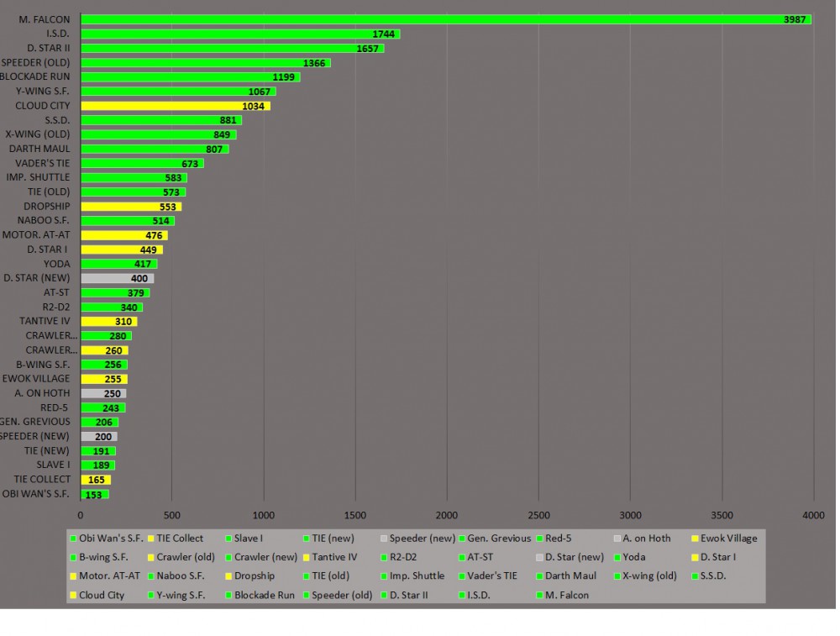Click the 1366 data label
840x636 pixels.
coord(314,63)
